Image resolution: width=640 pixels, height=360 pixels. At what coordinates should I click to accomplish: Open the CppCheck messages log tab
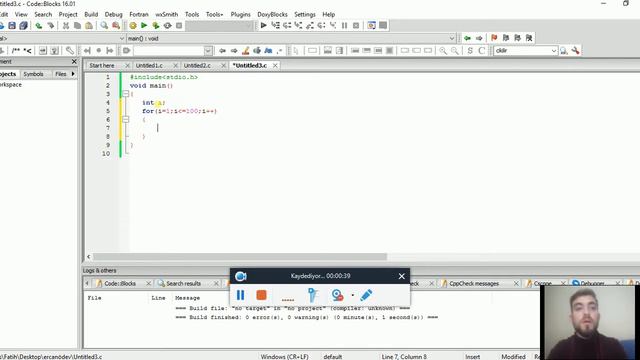(473, 283)
